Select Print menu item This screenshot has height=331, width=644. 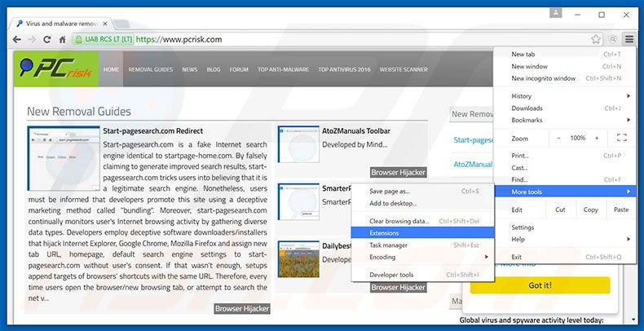coord(565,156)
